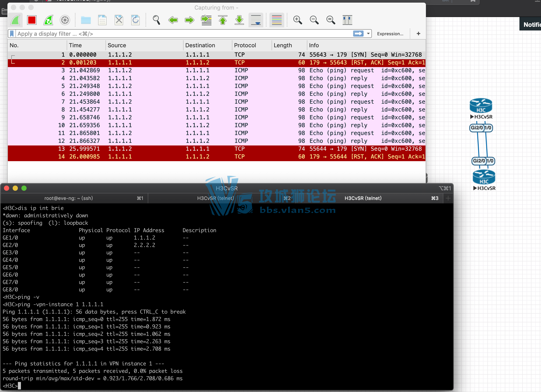Viewport: 541px width, 392px height.
Task: Toggle auto-scroll during live capture
Action: 256,20
